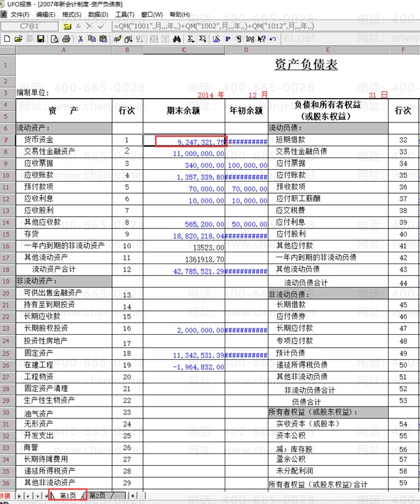The height and width of the screenshot is (504, 420).
Task: Click the scissors Cut icon
Action: (x=81, y=39)
